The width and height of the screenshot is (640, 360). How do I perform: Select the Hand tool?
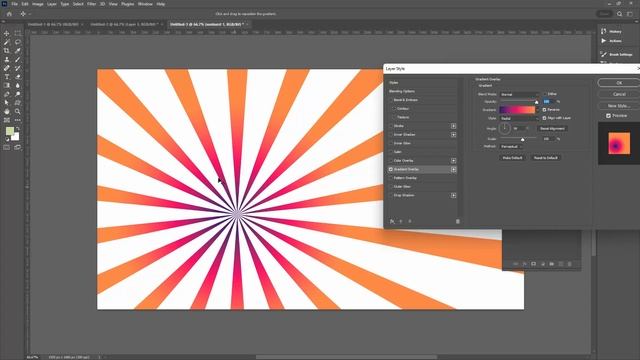coord(7,111)
